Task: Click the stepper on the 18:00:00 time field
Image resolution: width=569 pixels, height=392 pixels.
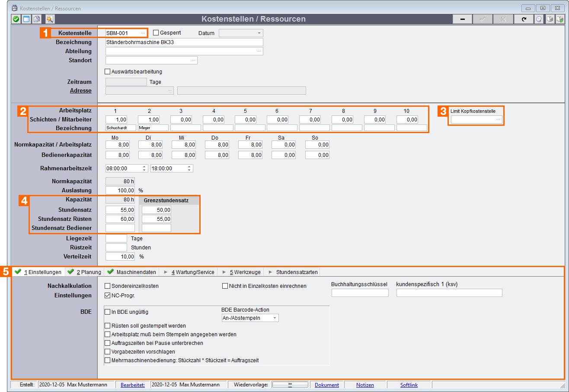Action: (x=189, y=168)
